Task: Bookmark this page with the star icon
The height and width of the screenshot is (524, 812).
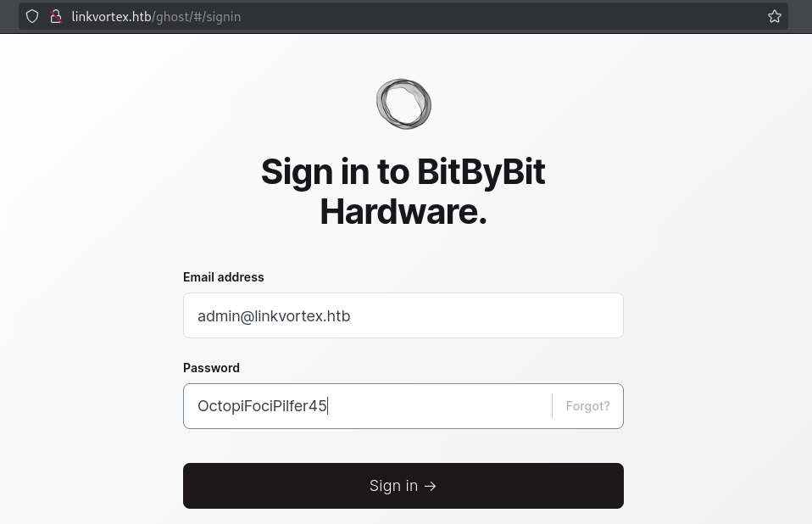Action: [x=774, y=17]
